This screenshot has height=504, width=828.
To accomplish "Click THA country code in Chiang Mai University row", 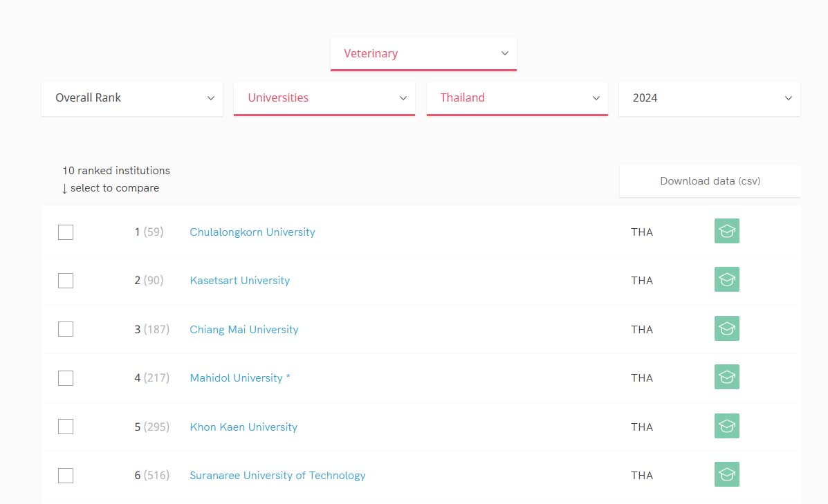I will click(x=642, y=329).
